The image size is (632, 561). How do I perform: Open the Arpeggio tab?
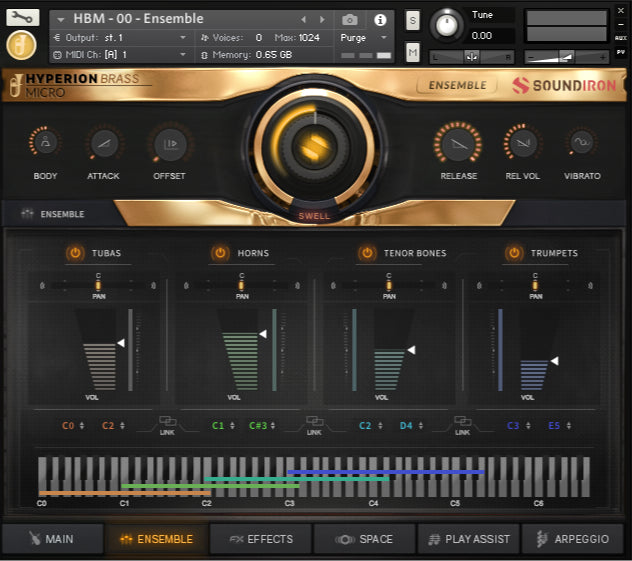coord(572,539)
